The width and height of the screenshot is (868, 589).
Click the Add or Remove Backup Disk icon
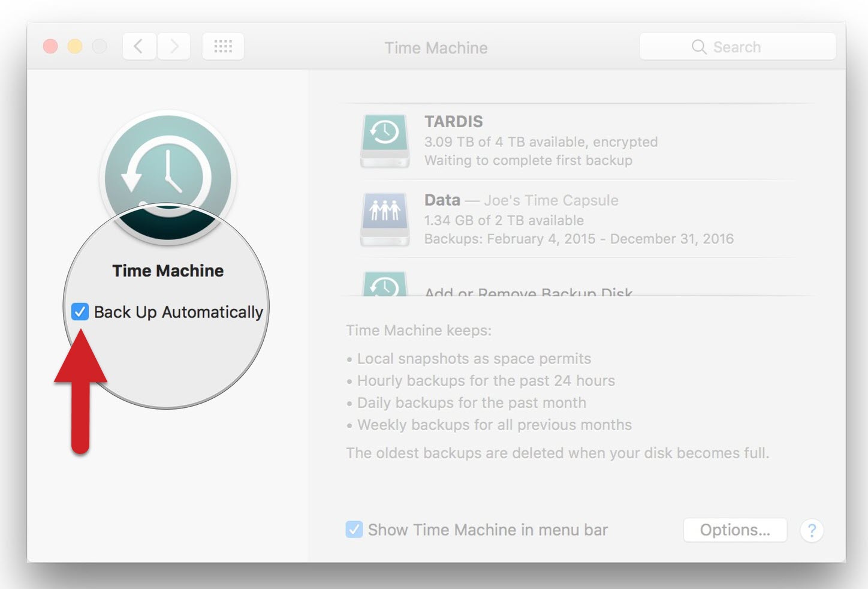(385, 284)
